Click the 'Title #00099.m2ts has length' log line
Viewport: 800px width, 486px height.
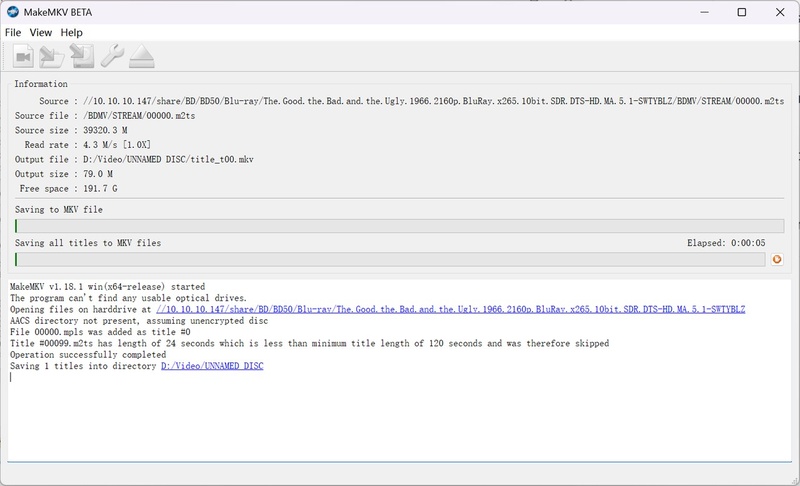(309, 343)
